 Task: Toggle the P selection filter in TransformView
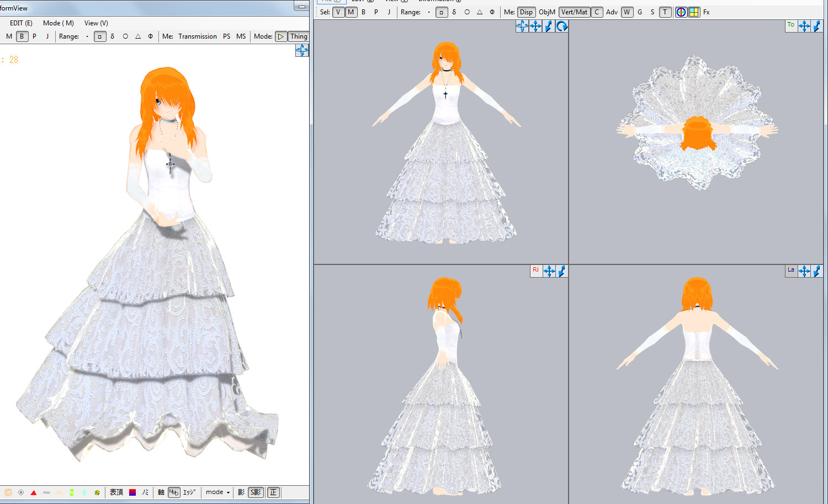(34, 36)
